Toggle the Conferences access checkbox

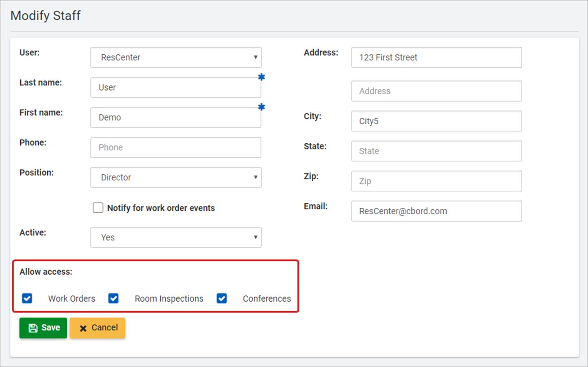click(222, 298)
